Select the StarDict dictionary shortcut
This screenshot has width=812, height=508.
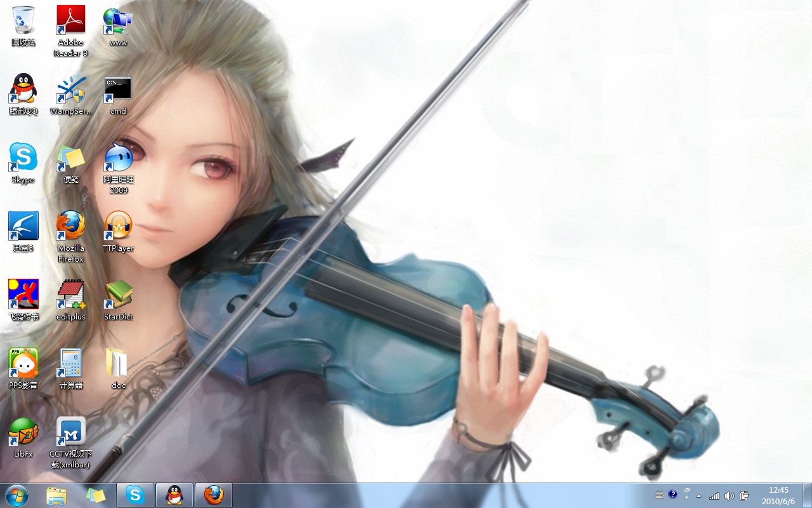click(118, 300)
